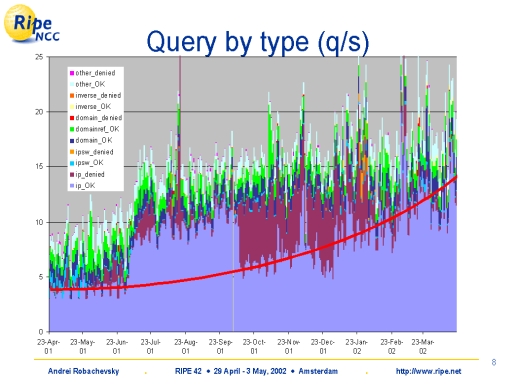Click the inverse_OK yellow legend swatch
The image size is (512, 384).
coord(72,107)
